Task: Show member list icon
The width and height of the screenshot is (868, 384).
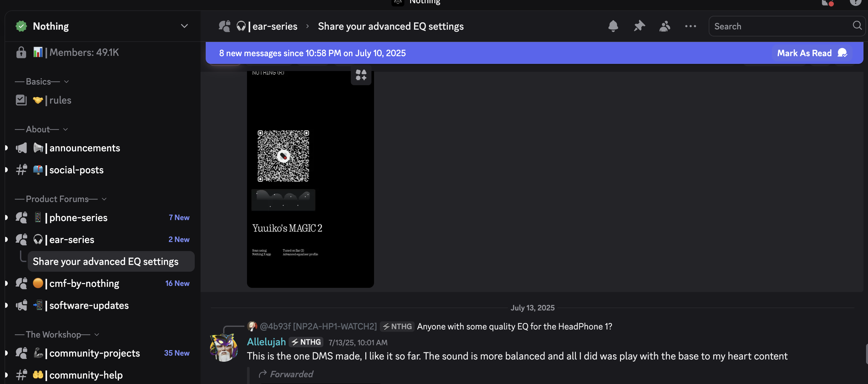Action: 665,26
